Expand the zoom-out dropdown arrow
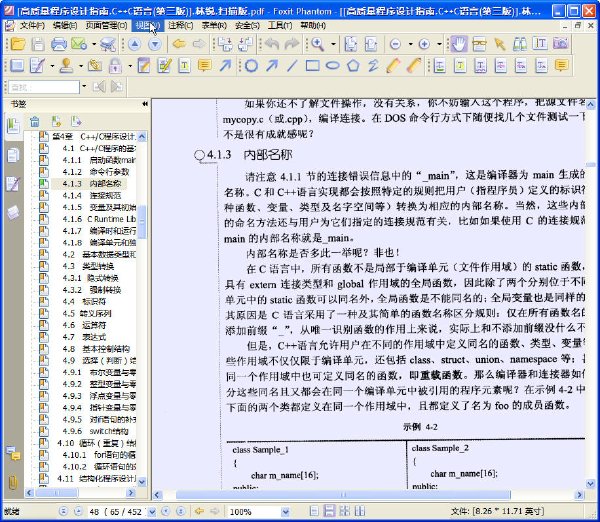Screen dimensions: 600x522 [410, 44]
